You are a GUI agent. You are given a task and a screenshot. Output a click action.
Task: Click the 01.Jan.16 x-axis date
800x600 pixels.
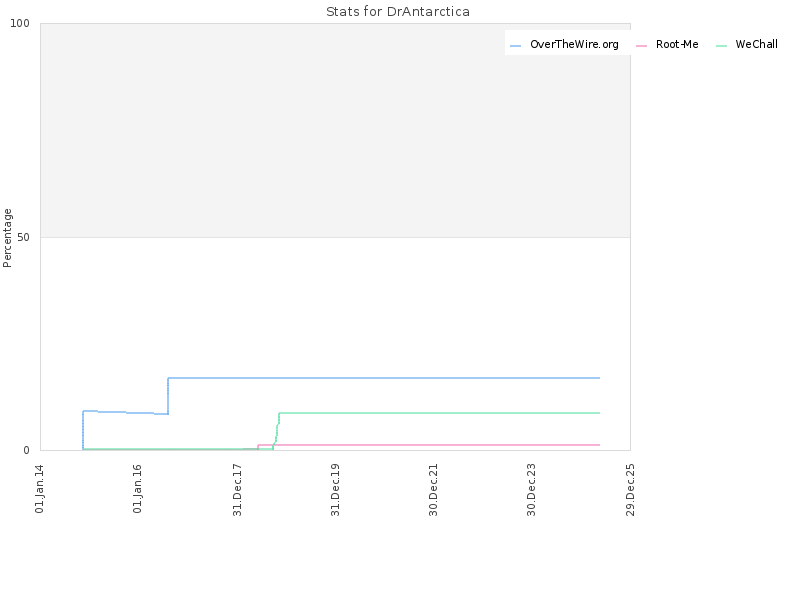[x=137, y=488]
